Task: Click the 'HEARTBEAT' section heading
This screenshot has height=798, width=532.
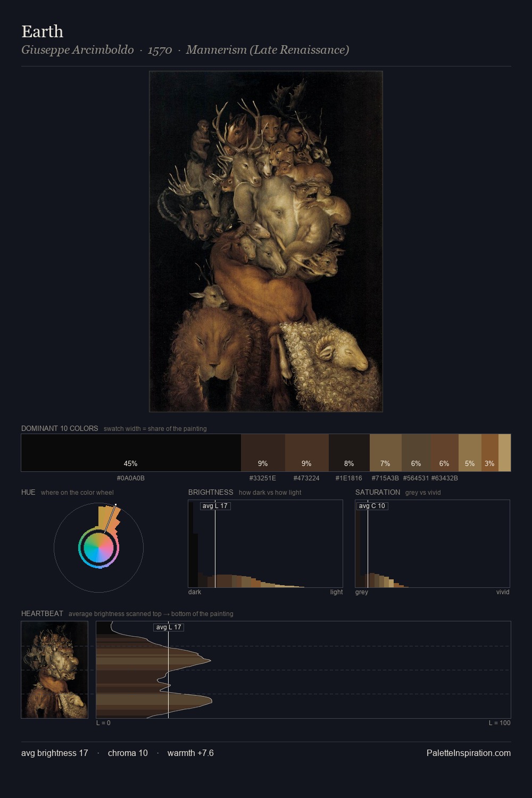Action: [42, 613]
